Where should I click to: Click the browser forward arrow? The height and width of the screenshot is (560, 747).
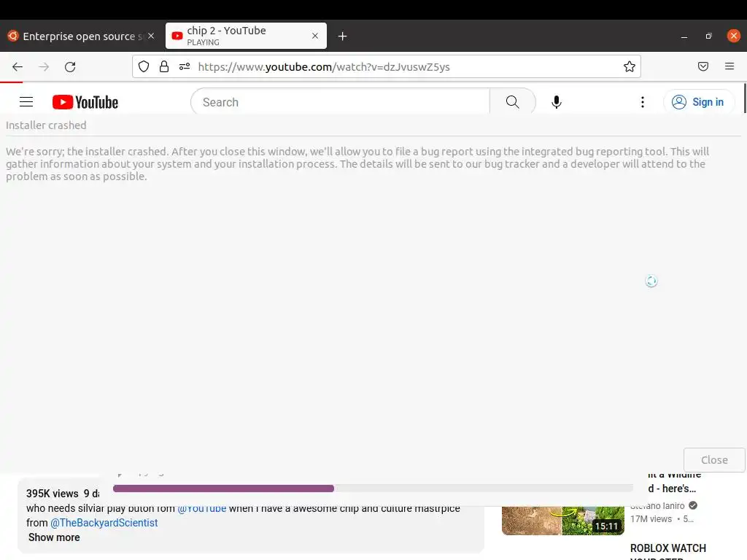pyautogui.click(x=44, y=66)
